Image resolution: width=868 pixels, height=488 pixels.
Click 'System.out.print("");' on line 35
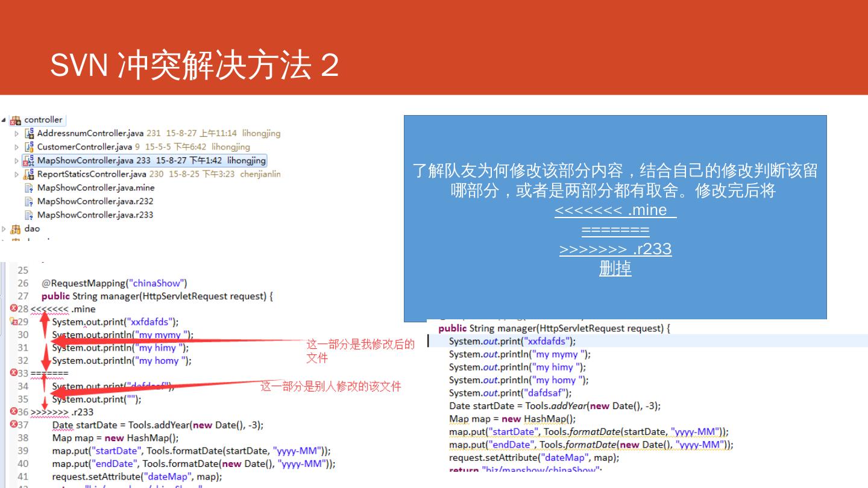pos(97,399)
